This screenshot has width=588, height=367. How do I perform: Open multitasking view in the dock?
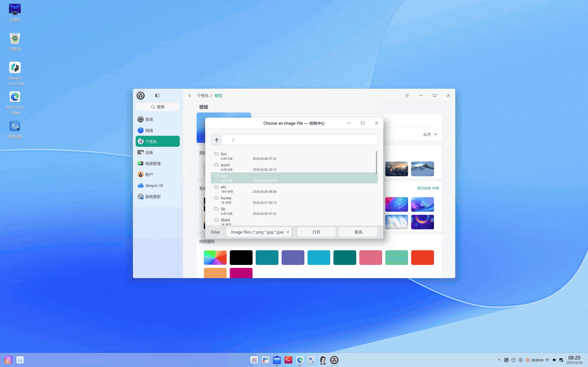click(x=266, y=360)
